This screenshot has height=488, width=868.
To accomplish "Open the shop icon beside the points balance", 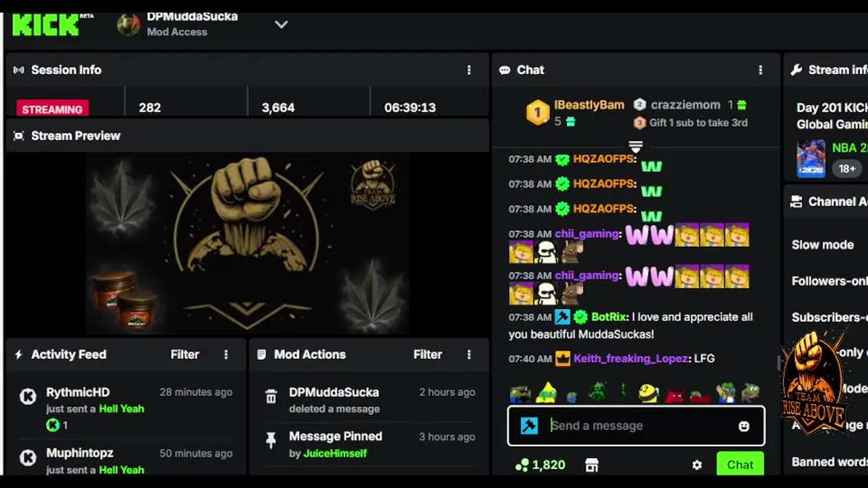I will [592, 465].
